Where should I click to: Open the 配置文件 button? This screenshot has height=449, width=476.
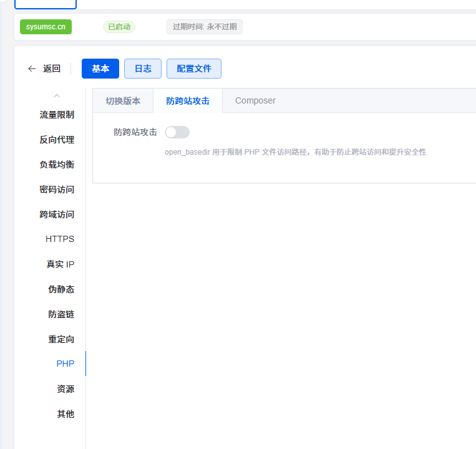(x=194, y=69)
